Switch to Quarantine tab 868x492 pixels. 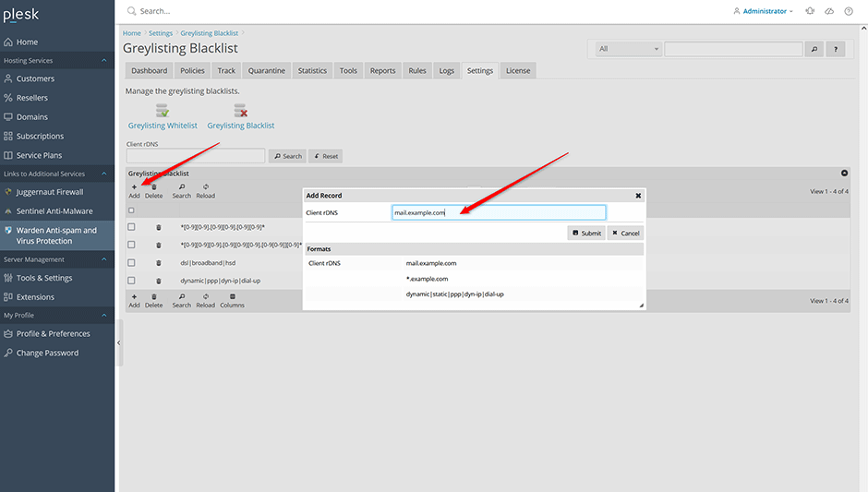pyautogui.click(x=266, y=71)
